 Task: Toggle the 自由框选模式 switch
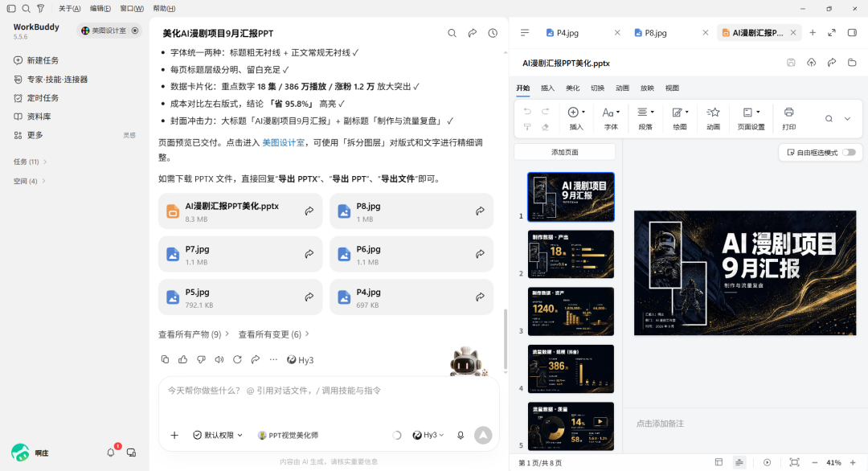[850, 152]
